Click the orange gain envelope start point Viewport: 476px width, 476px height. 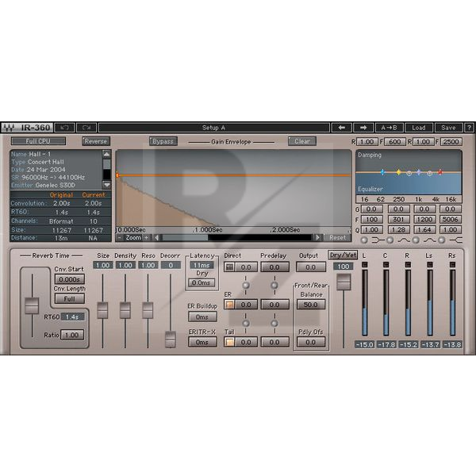pos(117,175)
